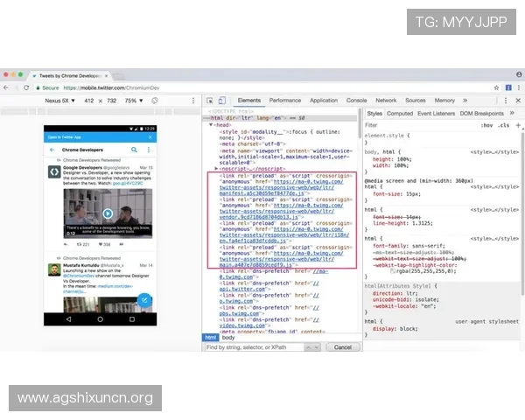Play the video in the tweet

coord(107,213)
